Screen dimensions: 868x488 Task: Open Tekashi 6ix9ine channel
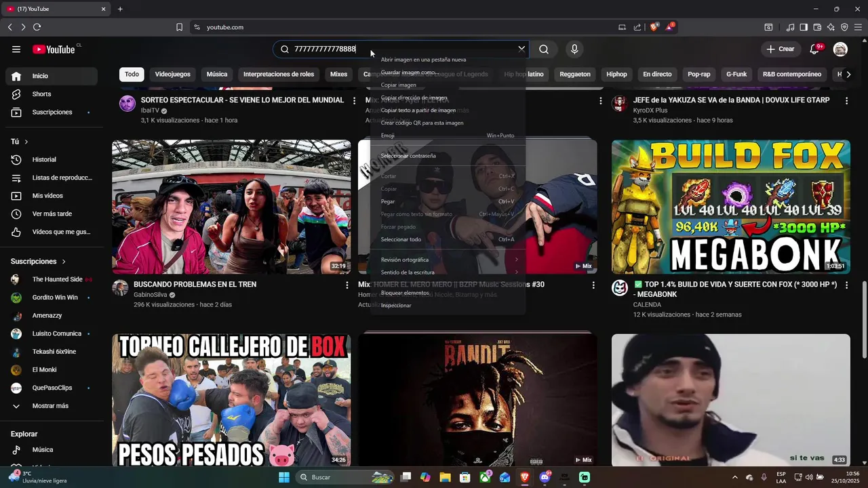point(52,352)
